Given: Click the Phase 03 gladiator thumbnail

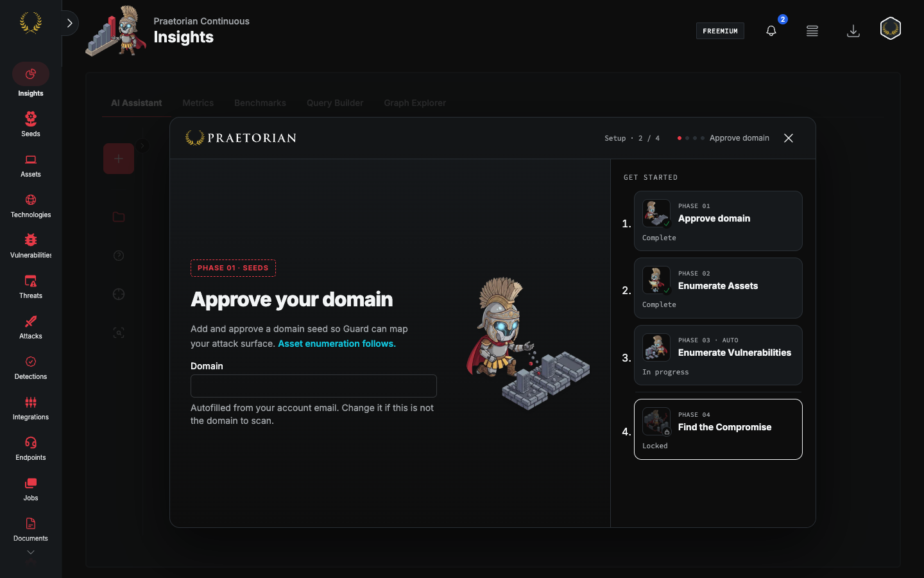Looking at the screenshot, I should (x=656, y=347).
